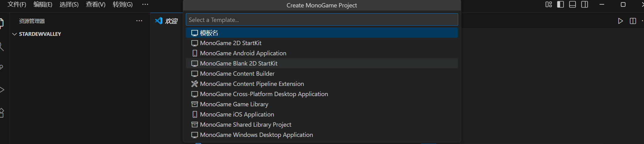Choose MonoGame Android Application template

(322, 53)
